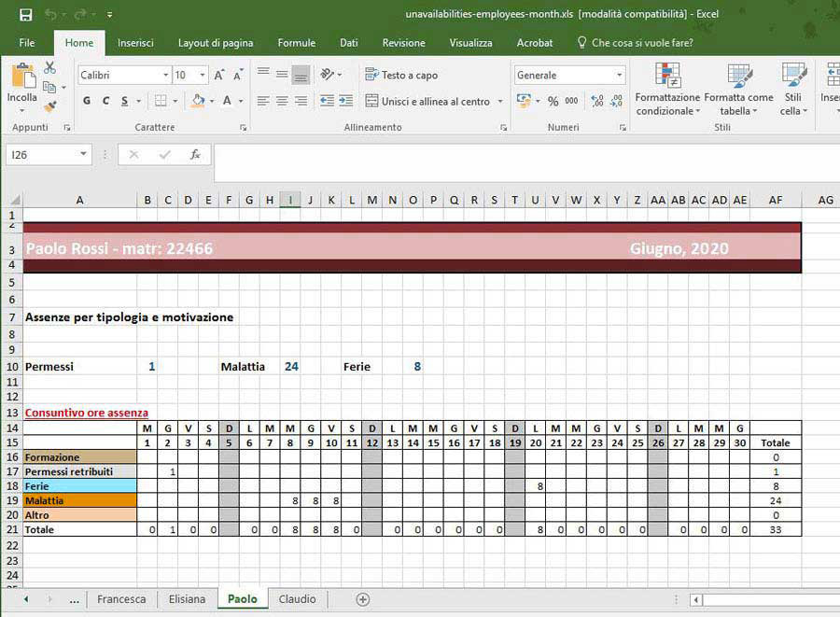Open Formatta come tabella menu
Image resolution: width=840 pixels, height=617 pixels.
tap(739, 89)
